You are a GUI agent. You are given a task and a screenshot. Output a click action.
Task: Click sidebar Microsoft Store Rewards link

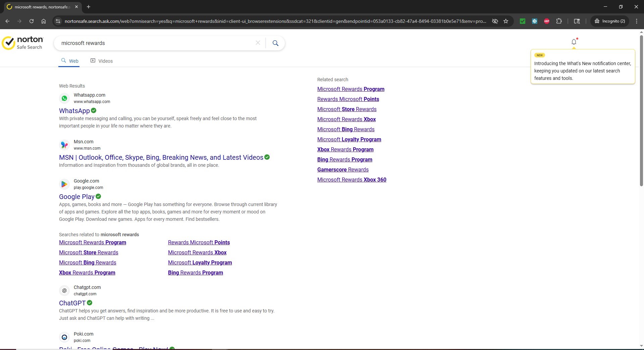pos(347,109)
